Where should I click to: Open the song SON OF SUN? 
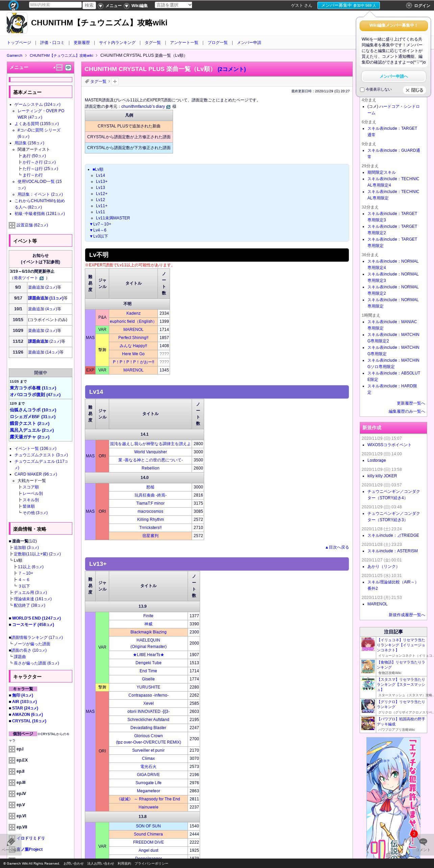[x=148, y=826]
